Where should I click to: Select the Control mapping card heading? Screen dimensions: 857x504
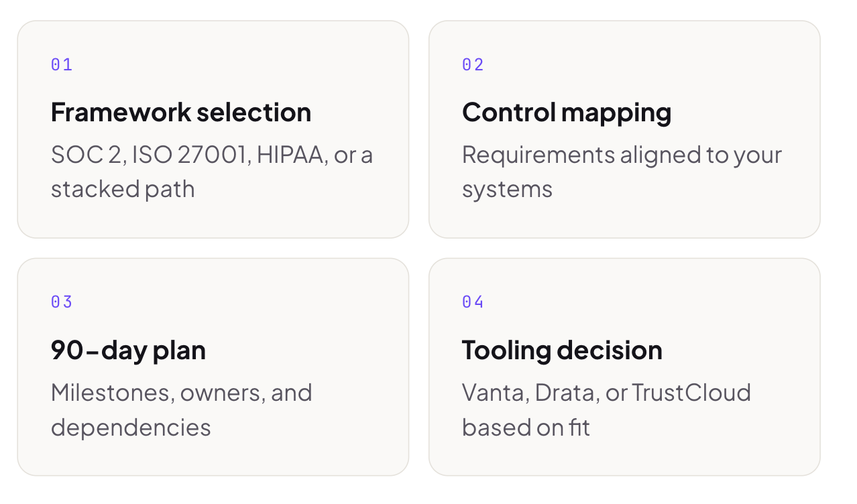567,112
